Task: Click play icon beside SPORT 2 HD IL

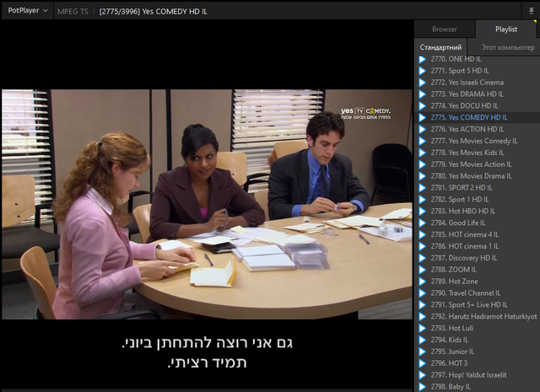Action: 422,188
